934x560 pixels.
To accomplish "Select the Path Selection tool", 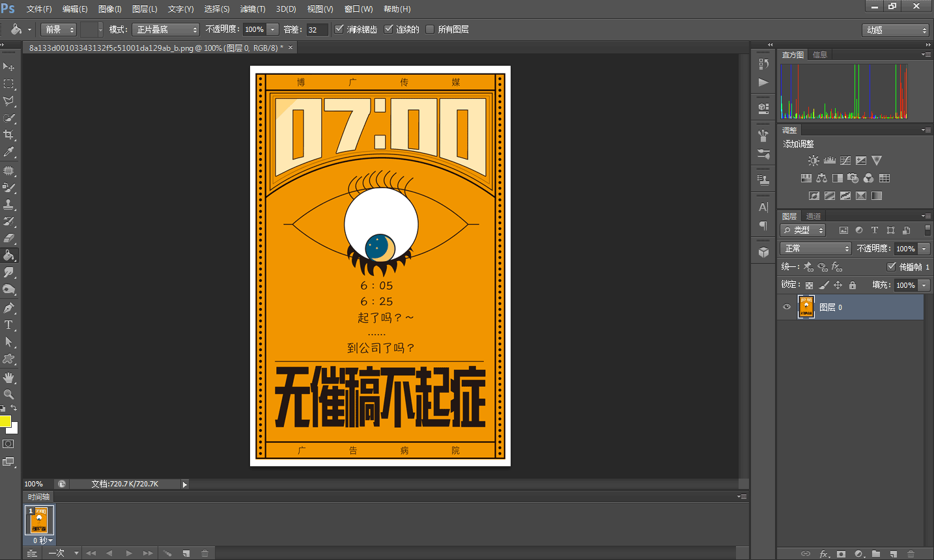I will pos(8,342).
